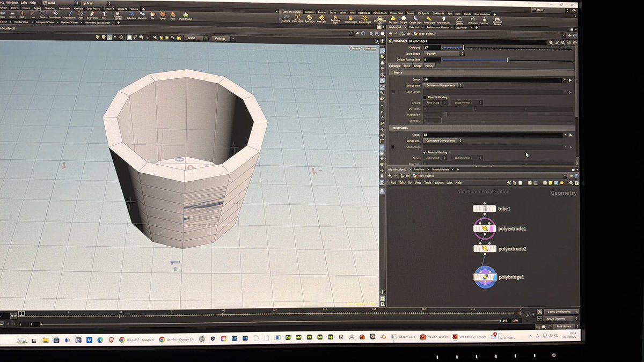Select the tube1 node
This screenshot has width=644, height=362.
(x=484, y=209)
